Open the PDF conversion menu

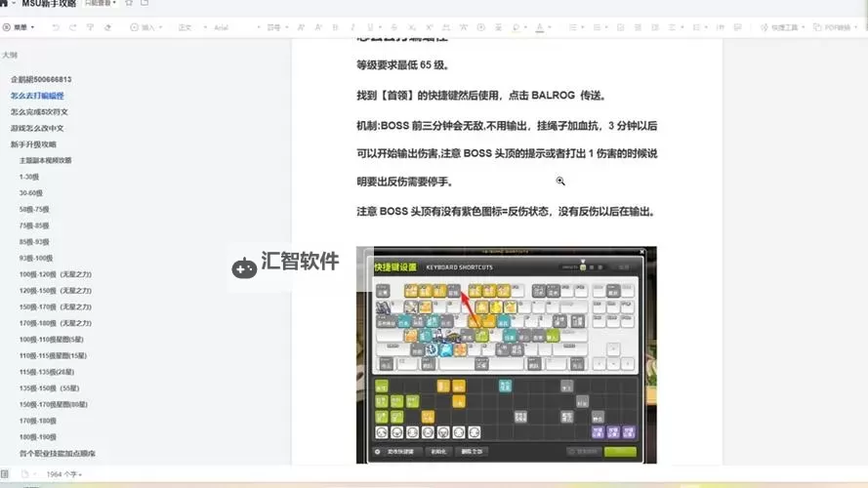point(836,27)
